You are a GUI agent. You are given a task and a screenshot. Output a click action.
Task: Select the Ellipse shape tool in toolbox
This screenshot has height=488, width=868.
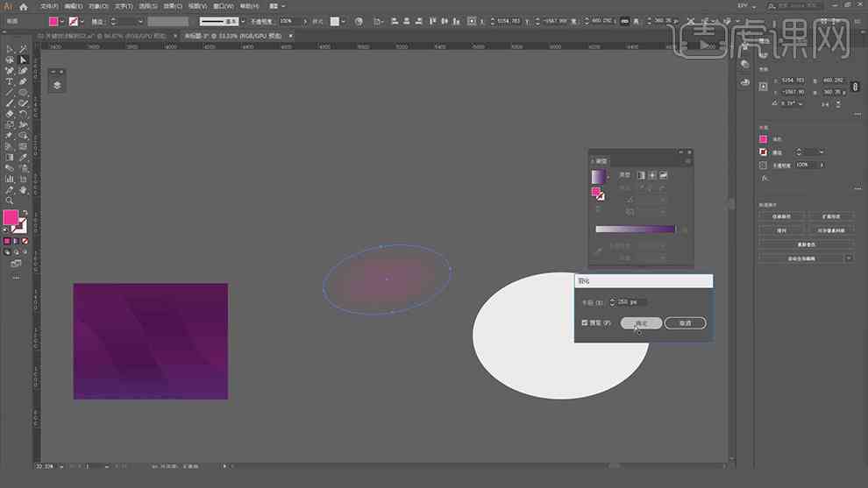point(23,92)
